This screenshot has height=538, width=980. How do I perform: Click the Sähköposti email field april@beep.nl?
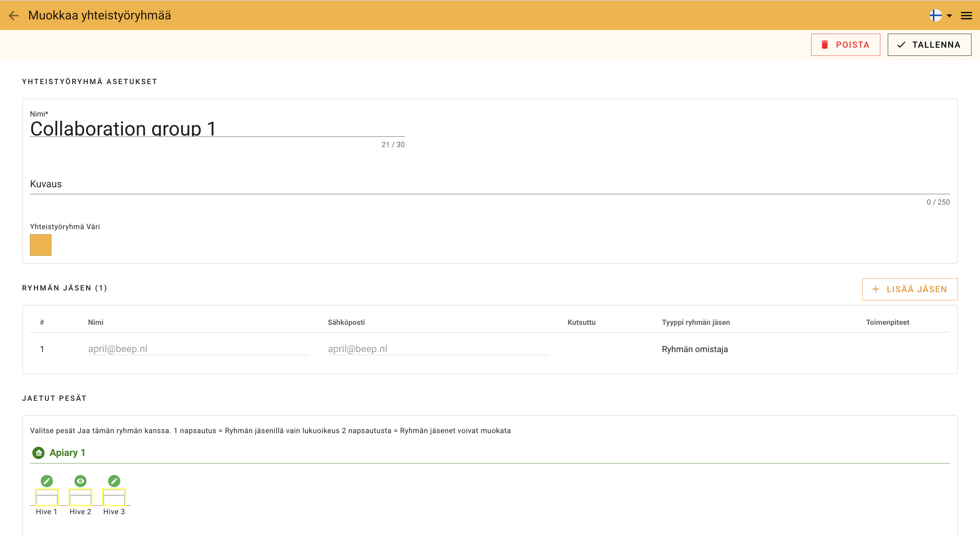tap(438, 349)
